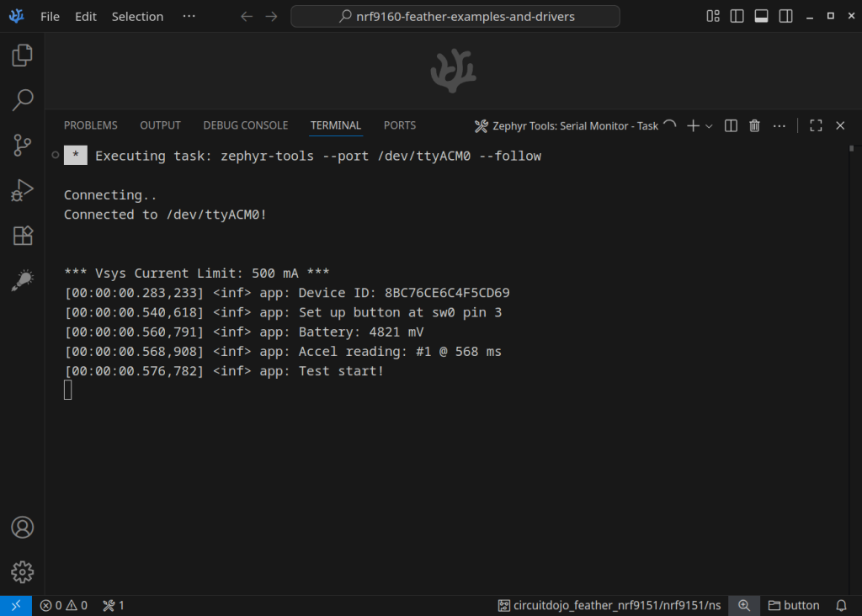Open terminal panel more actions ellipsis
Image resolution: width=862 pixels, height=616 pixels.
(x=780, y=125)
